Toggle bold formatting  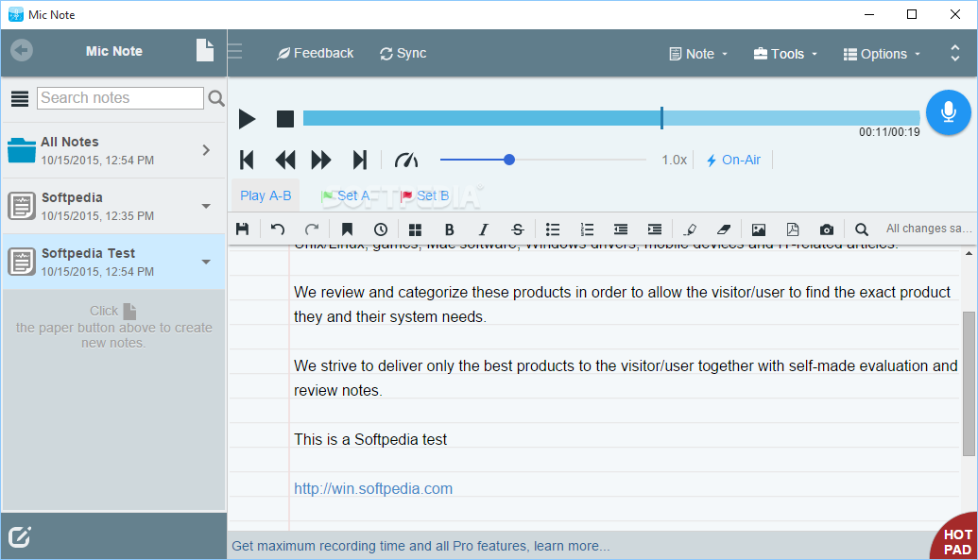pyautogui.click(x=449, y=229)
